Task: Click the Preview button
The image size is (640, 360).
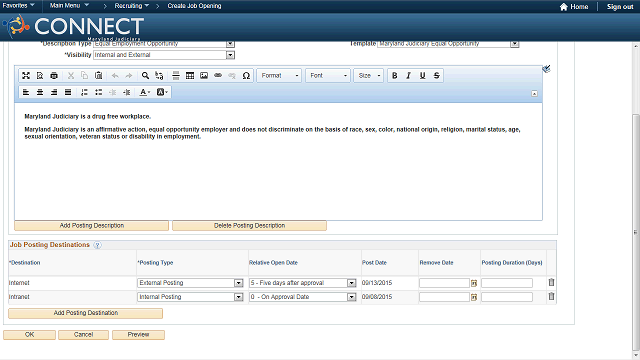Action: point(138,335)
